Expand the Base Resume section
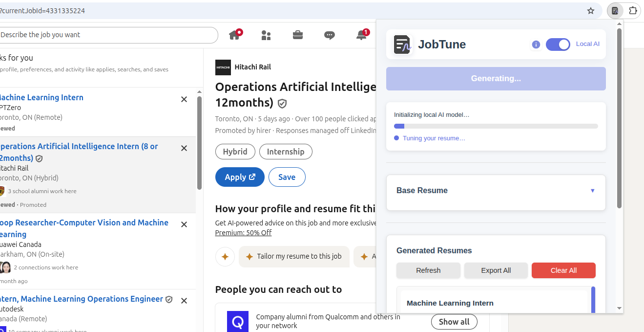 click(496, 191)
